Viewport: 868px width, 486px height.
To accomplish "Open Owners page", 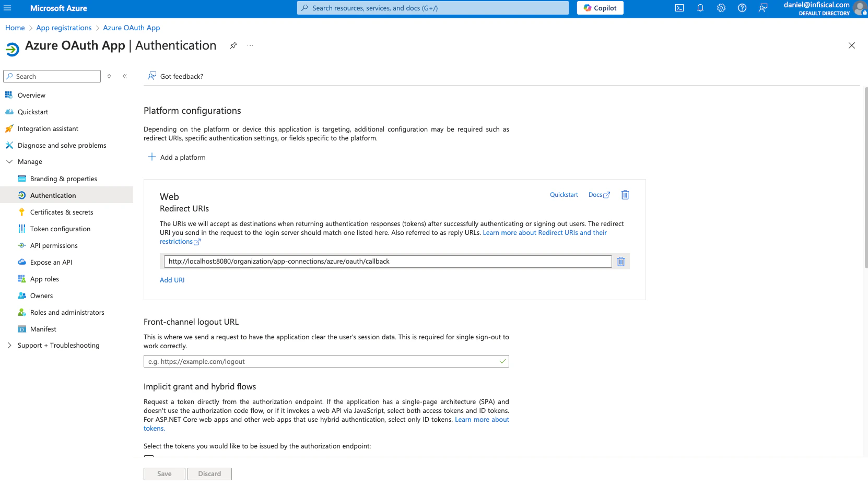I will click(x=41, y=295).
